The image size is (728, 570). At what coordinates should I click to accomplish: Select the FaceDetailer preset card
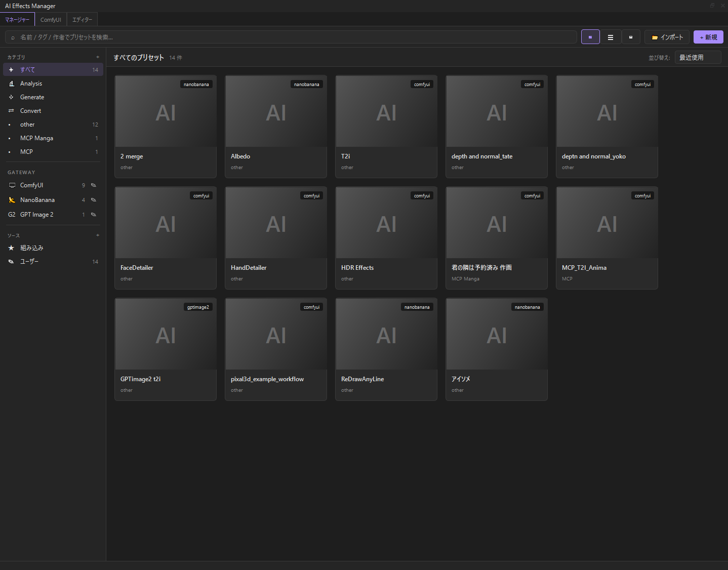pos(166,238)
